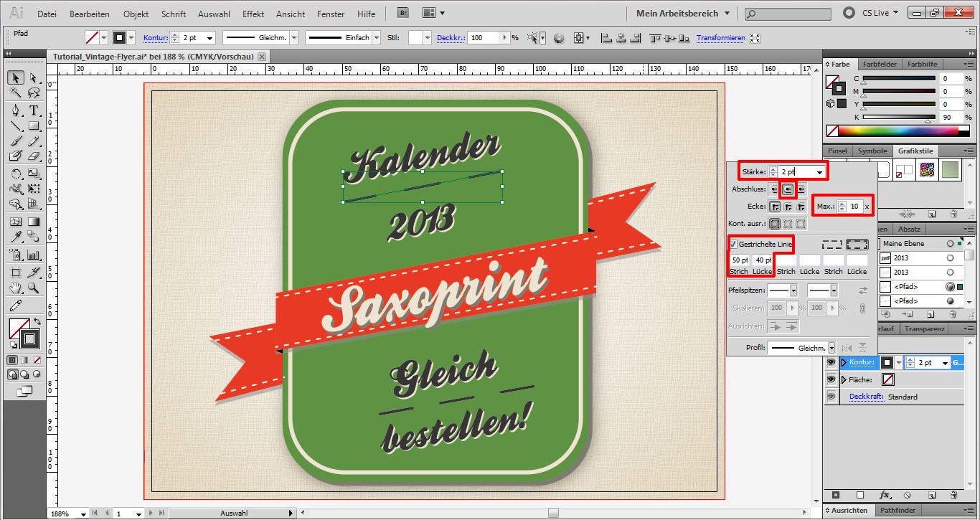Select the Type tool in the toolbox
This screenshot has height=520, width=980.
tap(33, 110)
